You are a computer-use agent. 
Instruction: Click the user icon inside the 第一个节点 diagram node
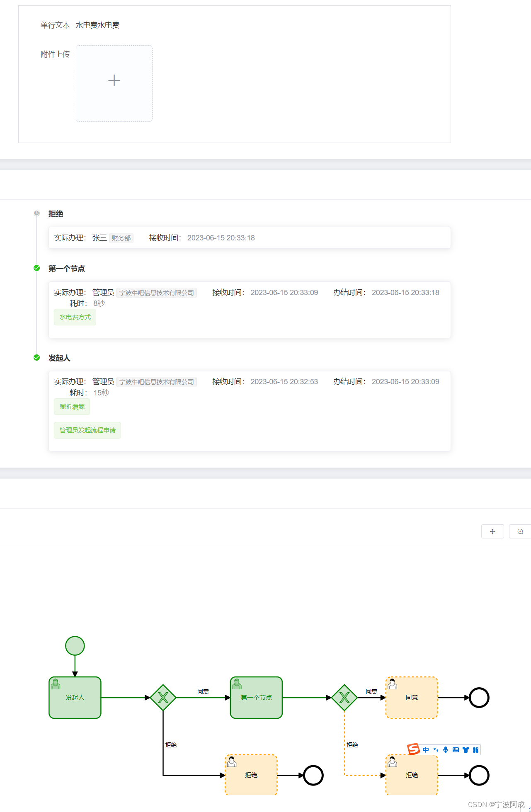click(237, 684)
